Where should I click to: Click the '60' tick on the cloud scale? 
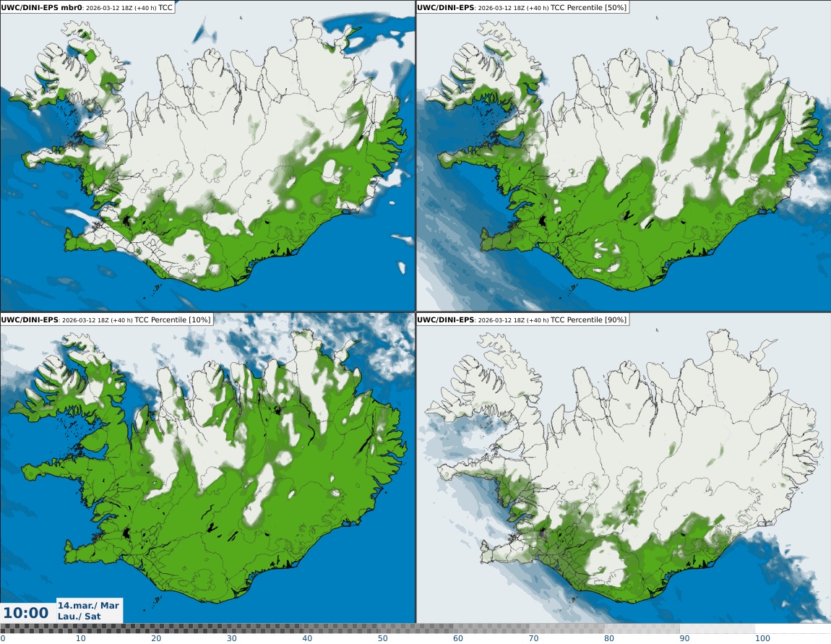point(458,638)
